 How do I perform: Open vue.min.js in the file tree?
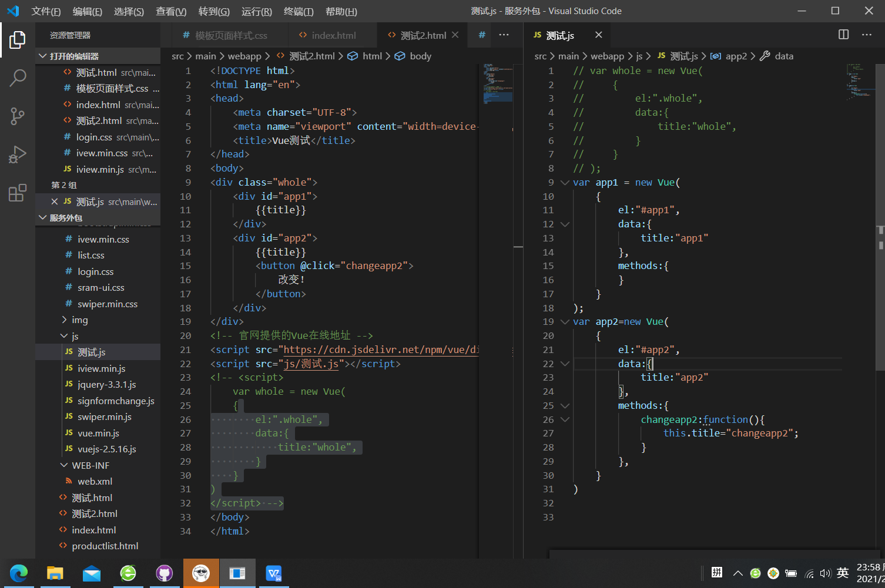coord(98,433)
